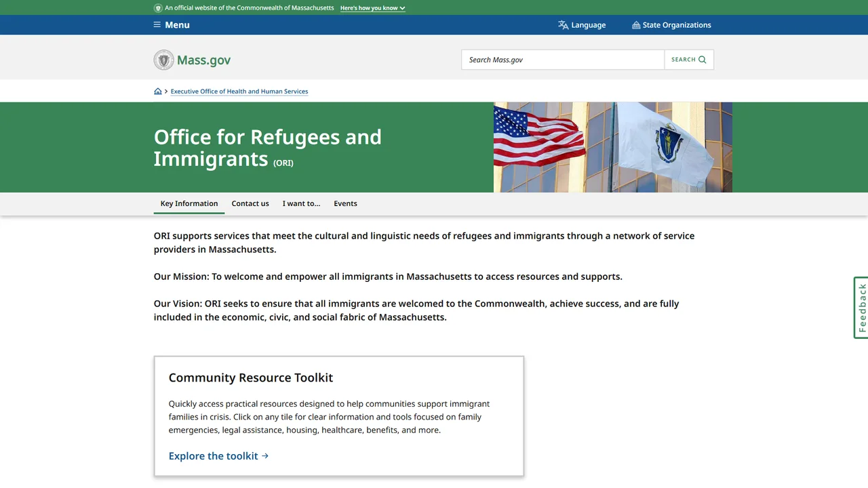Click the Office for Refugees and Immigrants heading
The height and width of the screenshot is (488, 868).
pyautogui.click(x=268, y=147)
